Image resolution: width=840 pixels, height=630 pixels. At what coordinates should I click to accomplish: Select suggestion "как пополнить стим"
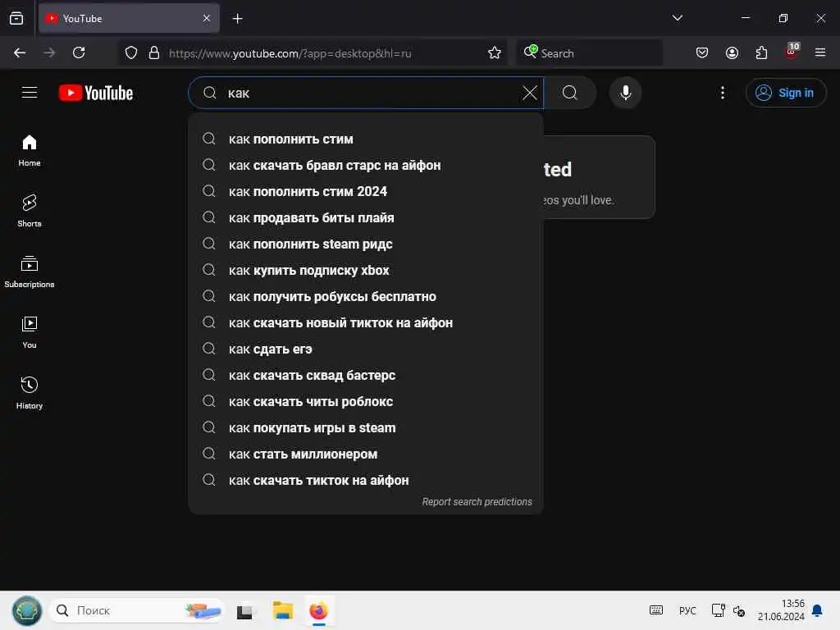pos(366,139)
